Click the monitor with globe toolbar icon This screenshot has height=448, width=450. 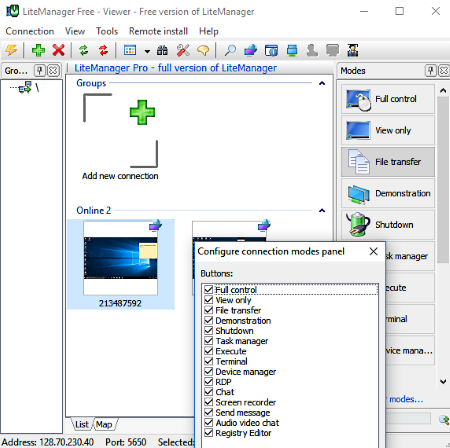[x=251, y=51]
